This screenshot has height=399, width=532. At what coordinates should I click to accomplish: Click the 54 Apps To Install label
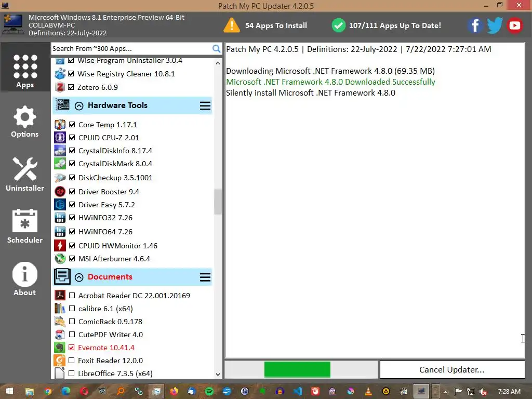pos(276,25)
